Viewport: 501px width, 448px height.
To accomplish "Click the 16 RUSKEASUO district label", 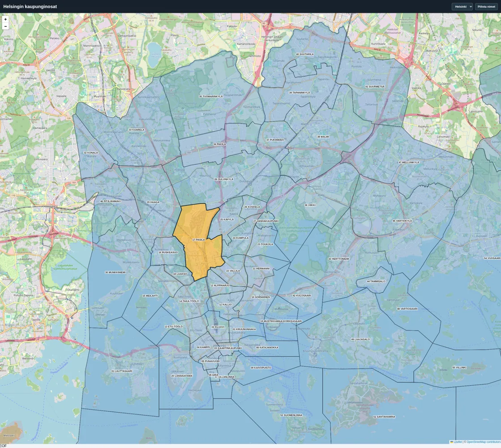I will 168,252.
